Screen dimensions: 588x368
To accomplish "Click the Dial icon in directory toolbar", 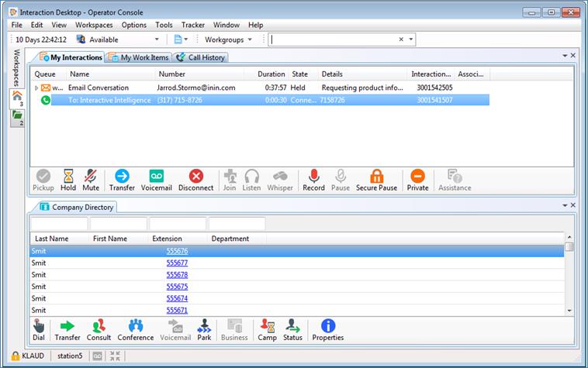I will pos(39,329).
